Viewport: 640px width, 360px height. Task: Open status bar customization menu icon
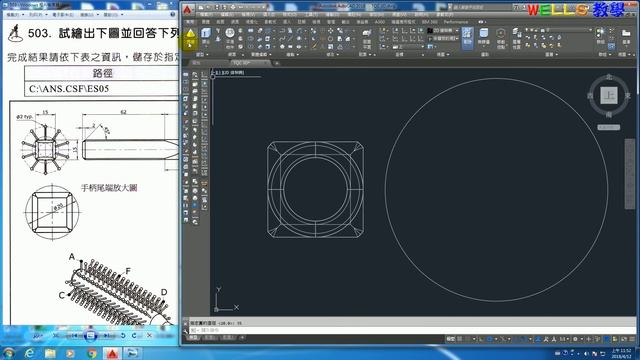[x=633, y=339]
